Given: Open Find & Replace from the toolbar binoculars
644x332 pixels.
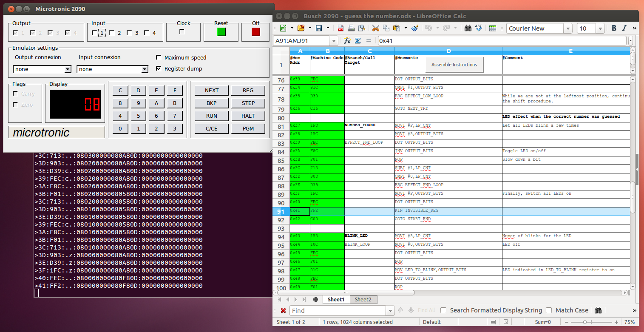Looking at the screenshot, I should (x=468, y=28).
